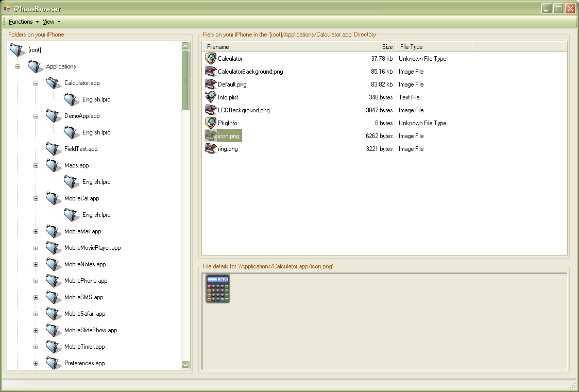Expand the MobileNotes.app tree node
579x392 pixels.
pos(36,265)
